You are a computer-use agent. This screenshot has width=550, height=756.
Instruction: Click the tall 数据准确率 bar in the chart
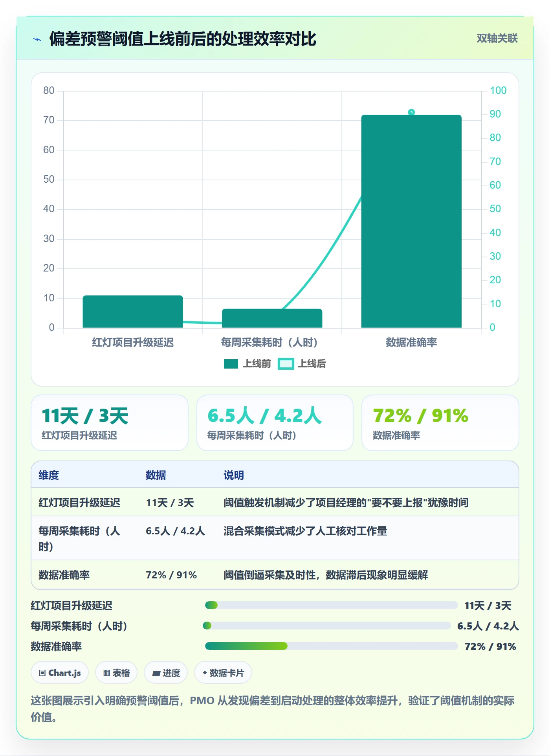pyautogui.click(x=411, y=221)
